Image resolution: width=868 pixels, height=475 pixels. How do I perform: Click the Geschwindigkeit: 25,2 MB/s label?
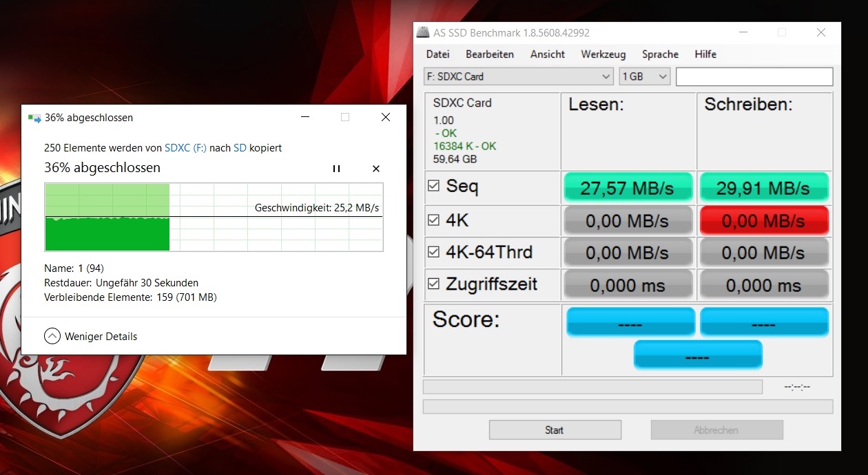coord(317,207)
